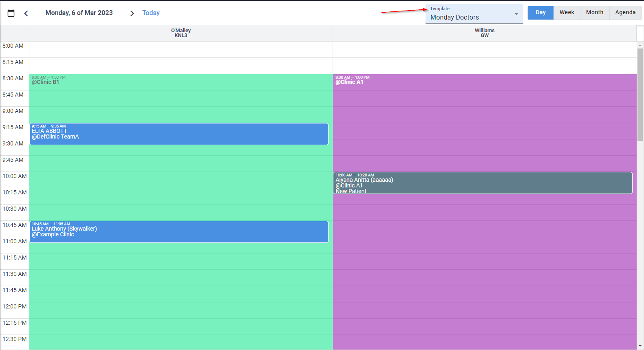This screenshot has height=350, width=644.
Task: Switch to Week view
Action: tap(567, 13)
